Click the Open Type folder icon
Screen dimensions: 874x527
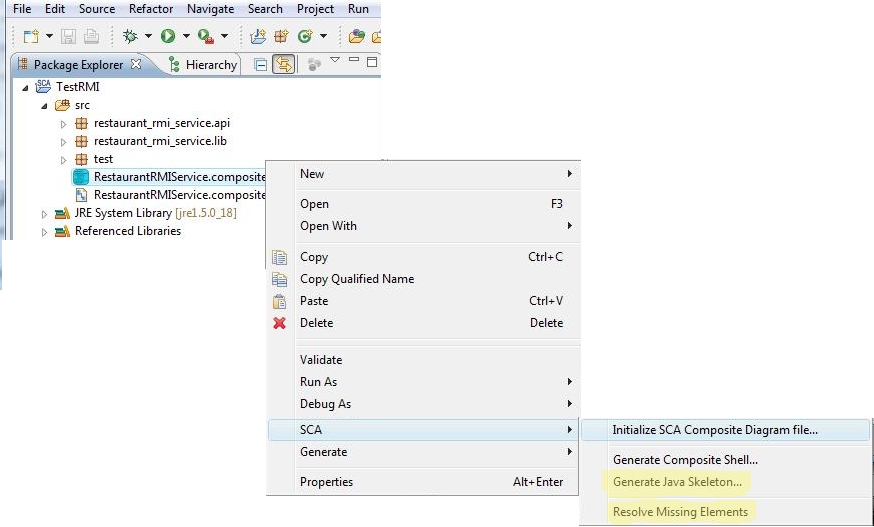[x=356, y=37]
